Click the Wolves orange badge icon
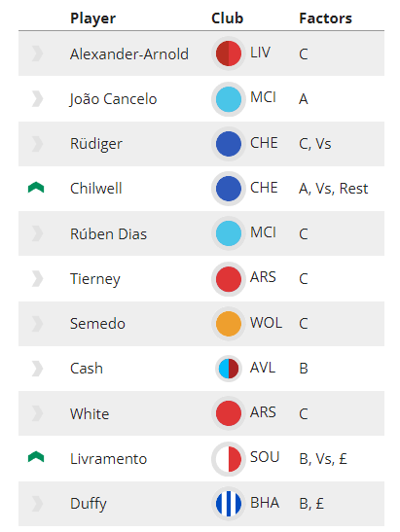This screenshot has height=532, width=400. click(x=229, y=323)
